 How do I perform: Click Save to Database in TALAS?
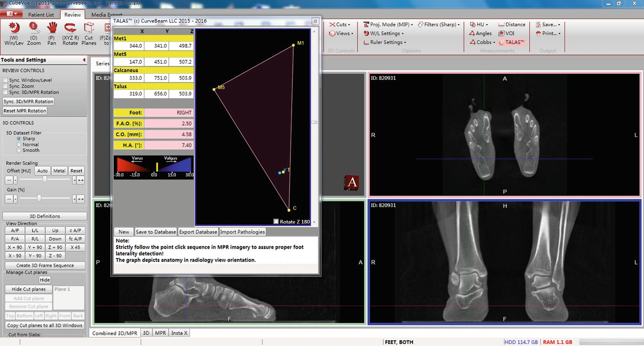click(x=156, y=232)
